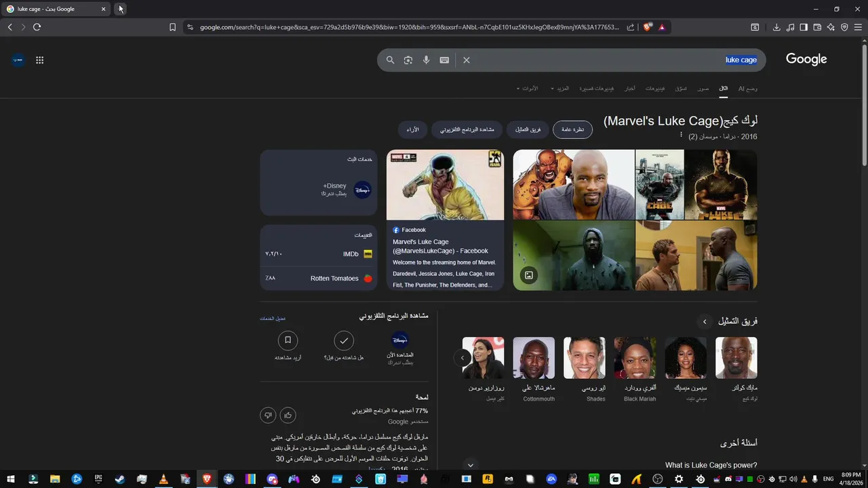Click the Google logo
868x488 pixels.
click(806, 60)
